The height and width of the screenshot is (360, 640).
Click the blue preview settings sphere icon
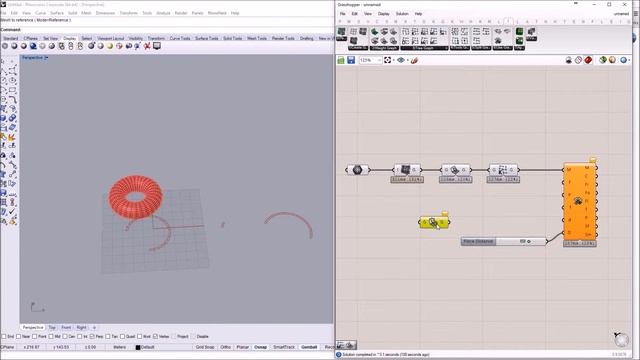coord(623,60)
